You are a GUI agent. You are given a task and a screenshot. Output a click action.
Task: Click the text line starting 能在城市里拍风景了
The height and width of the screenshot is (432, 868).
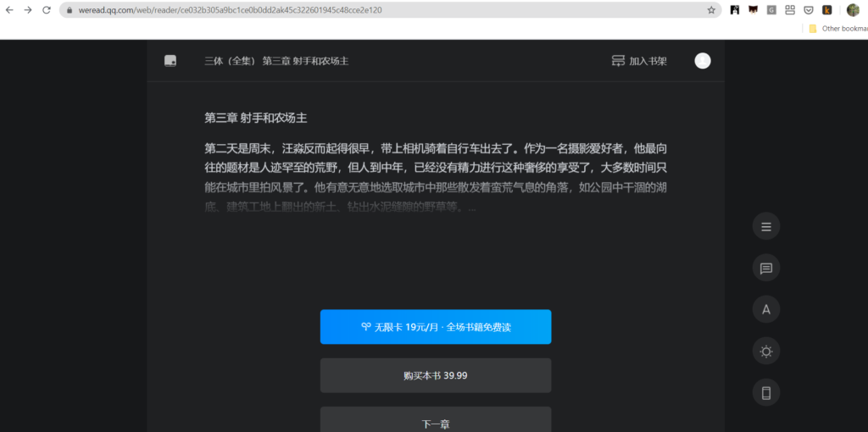[x=436, y=187]
